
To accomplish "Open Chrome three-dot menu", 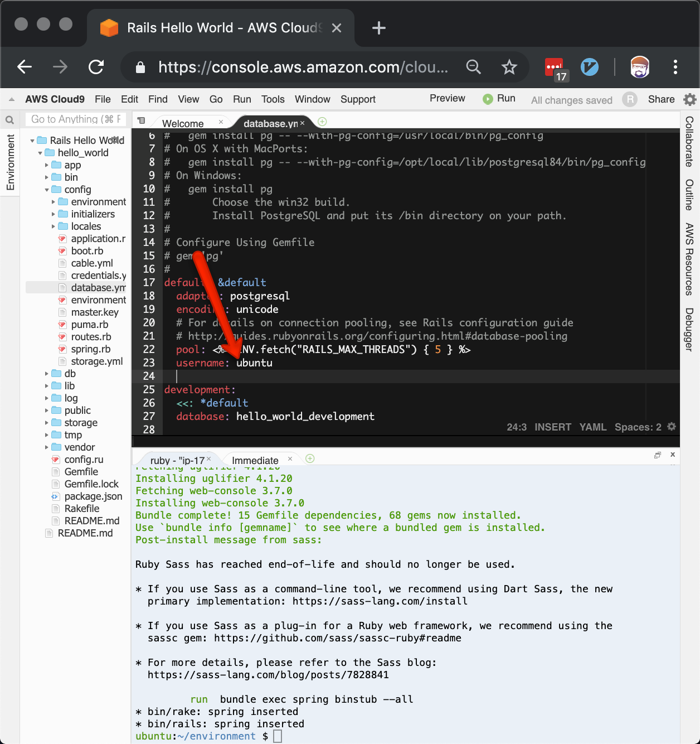I will pyautogui.click(x=675, y=67).
